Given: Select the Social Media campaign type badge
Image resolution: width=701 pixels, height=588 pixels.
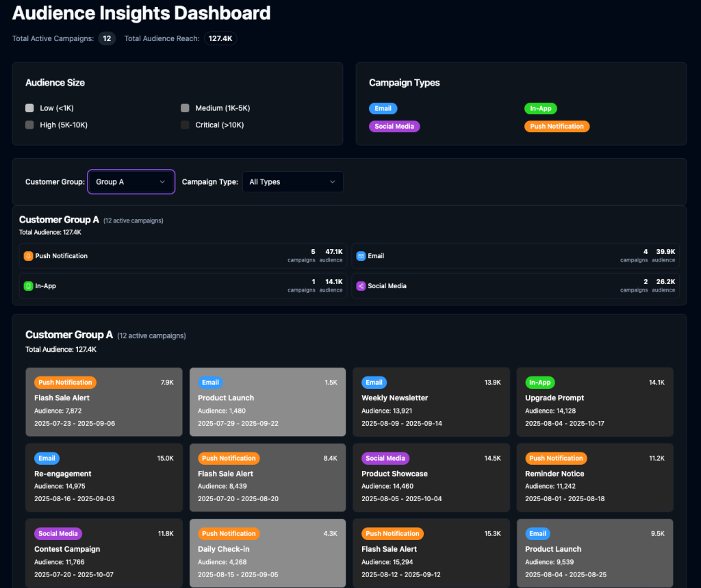Looking at the screenshot, I should click(394, 127).
